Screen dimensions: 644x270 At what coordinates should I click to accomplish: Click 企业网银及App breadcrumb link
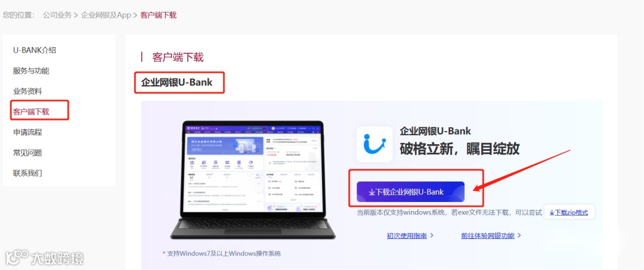[106, 15]
